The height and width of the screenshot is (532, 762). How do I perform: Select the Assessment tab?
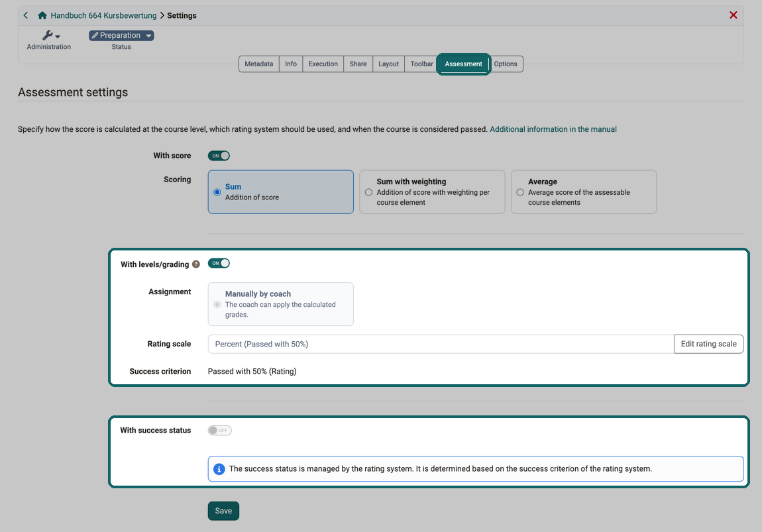(x=464, y=64)
